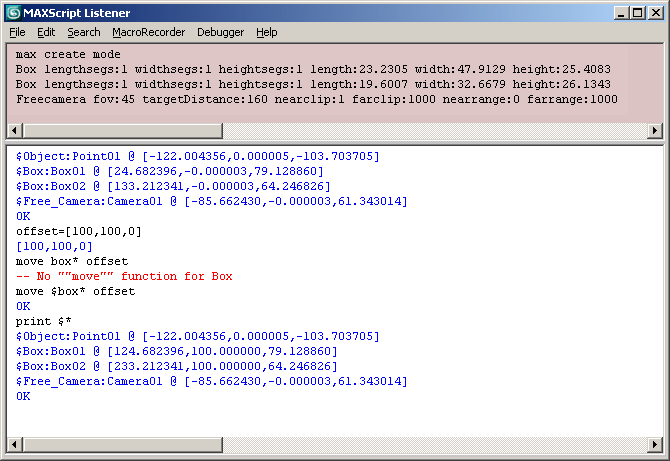The image size is (670, 461).
Task: Click the 'Freecamera fov:45' line
Action: tap(317, 99)
